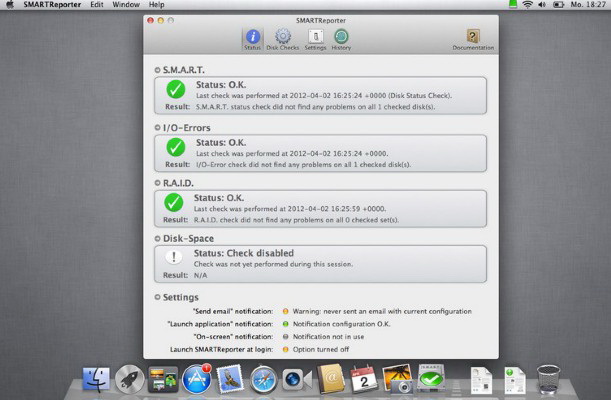Image resolution: width=611 pixels, height=400 pixels.
Task: Click "Notification not in use" text
Action: 328,337
